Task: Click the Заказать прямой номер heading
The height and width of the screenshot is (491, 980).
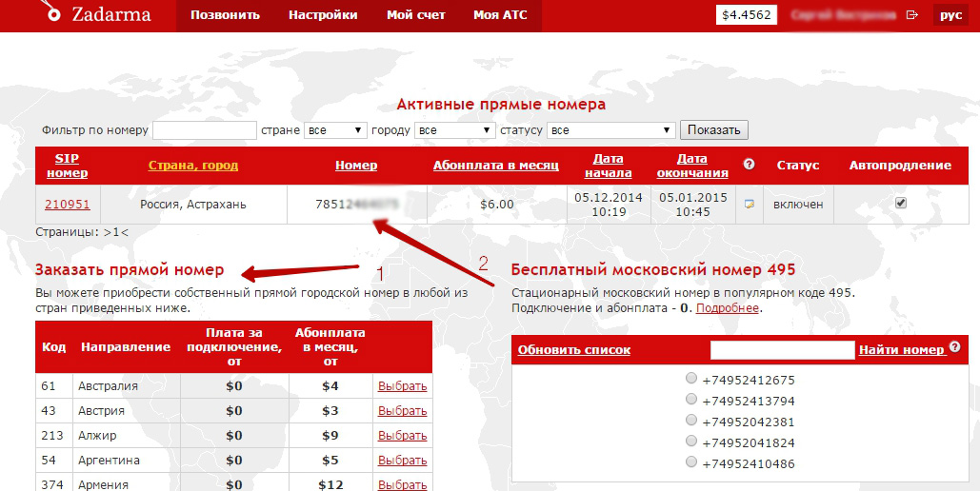Action: (x=130, y=270)
